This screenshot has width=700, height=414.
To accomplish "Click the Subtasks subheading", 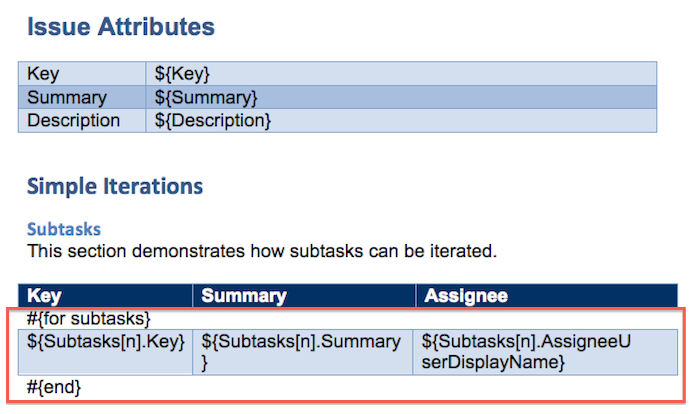I will [64, 229].
